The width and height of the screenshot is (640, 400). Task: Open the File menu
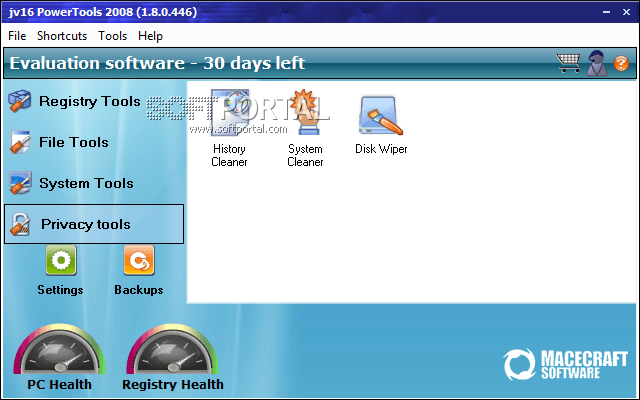(17, 36)
